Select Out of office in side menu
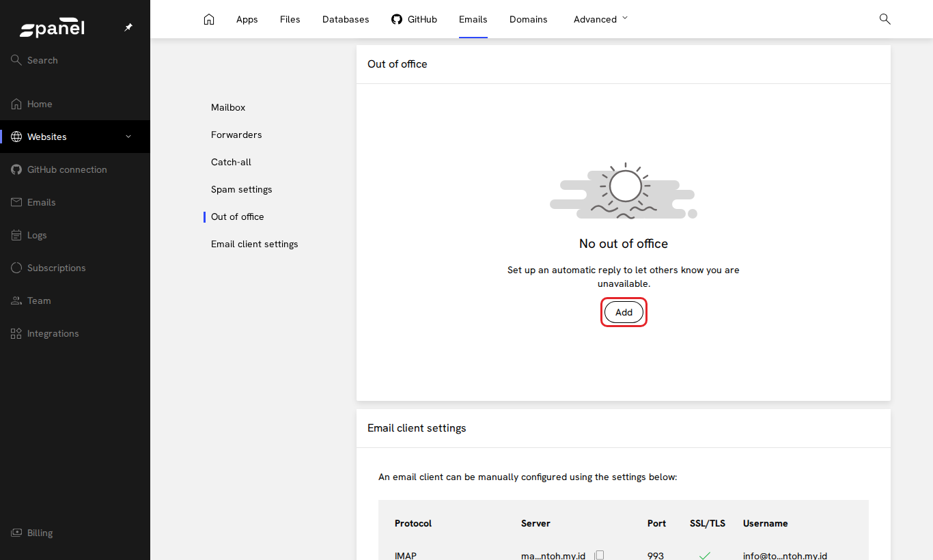The height and width of the screenshot is (560, 933). point(238,216)
